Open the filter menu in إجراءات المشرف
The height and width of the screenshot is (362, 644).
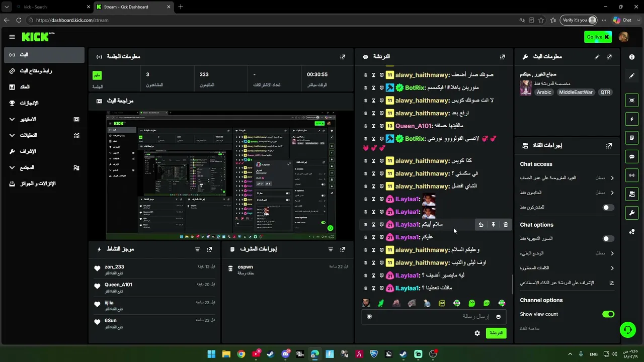(331, 249)
